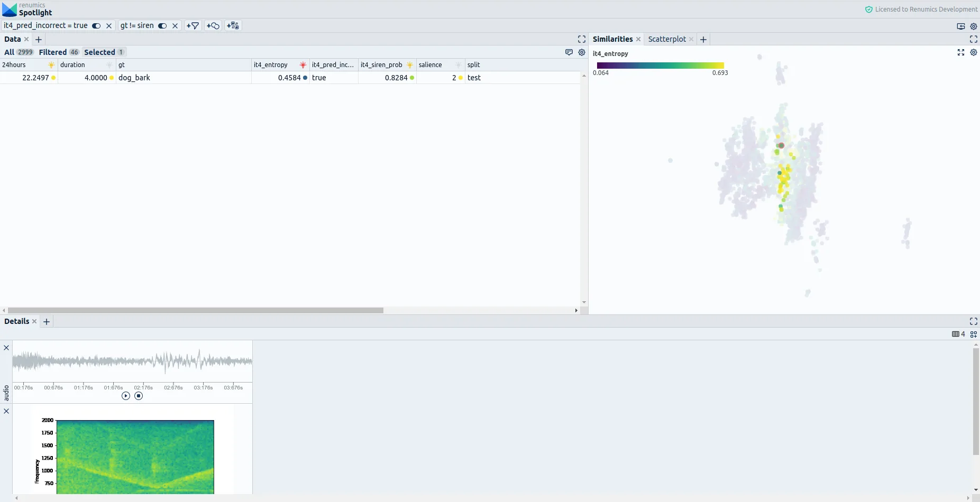Maximize the Data panel

(x=582, y=39)
